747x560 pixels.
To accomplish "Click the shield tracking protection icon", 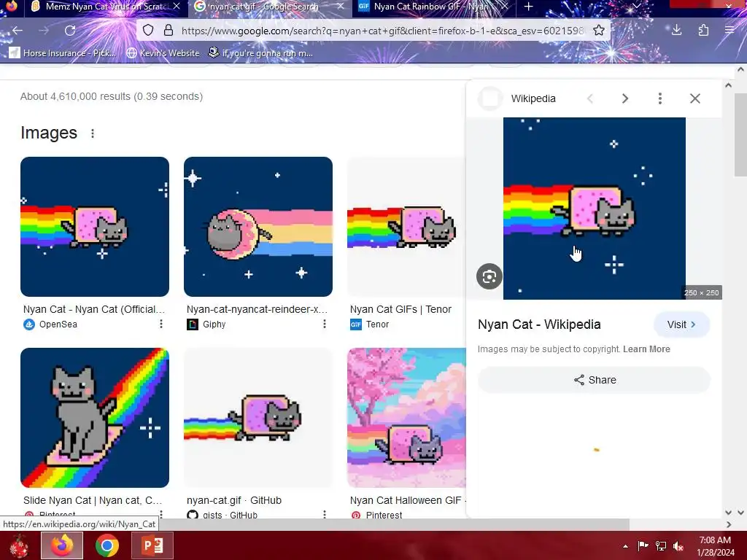I will [x=148, y=31].
